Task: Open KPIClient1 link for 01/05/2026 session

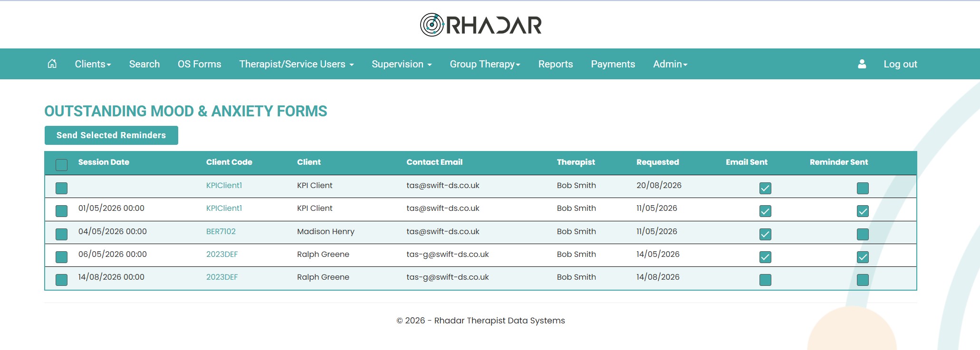Action: pyautogui.click(x=224, y=208)
